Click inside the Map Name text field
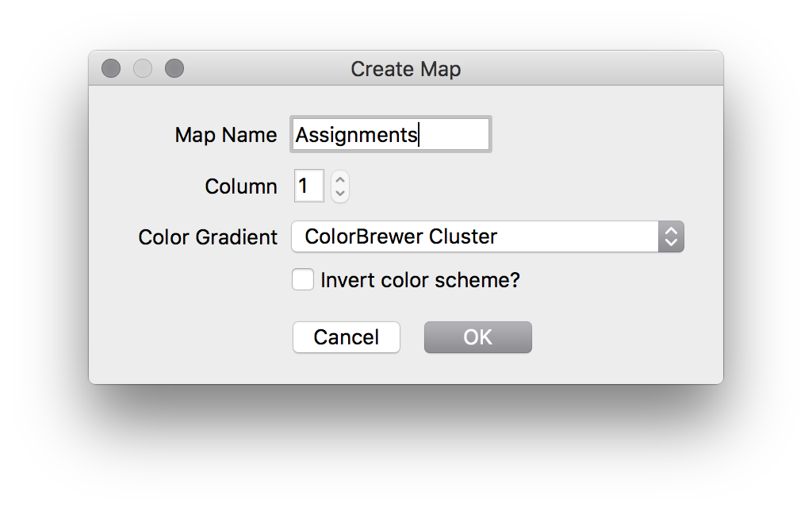This screenshot has height=511, width=812. (390, 133)
